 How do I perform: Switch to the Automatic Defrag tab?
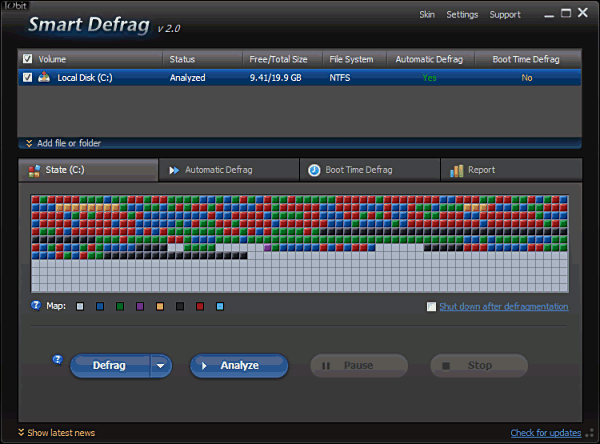pyautogui.click(x=229, y=170)
